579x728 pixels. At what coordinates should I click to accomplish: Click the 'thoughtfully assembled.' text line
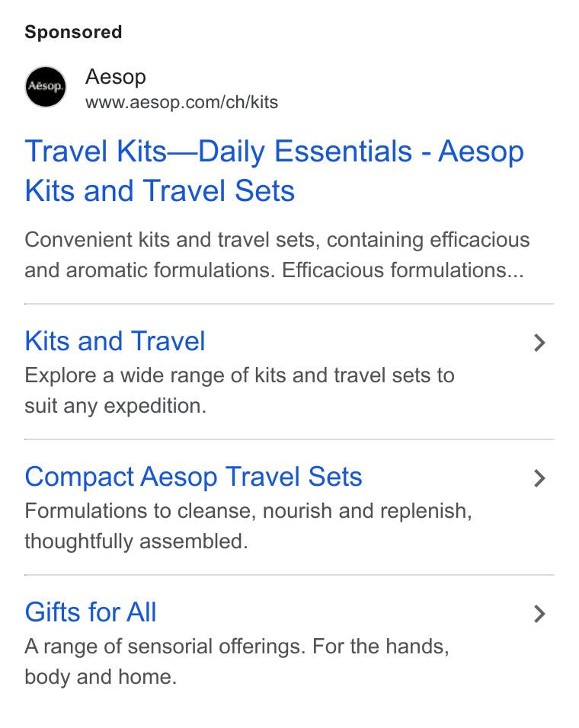pyautogui.click(x=136, y=542)
